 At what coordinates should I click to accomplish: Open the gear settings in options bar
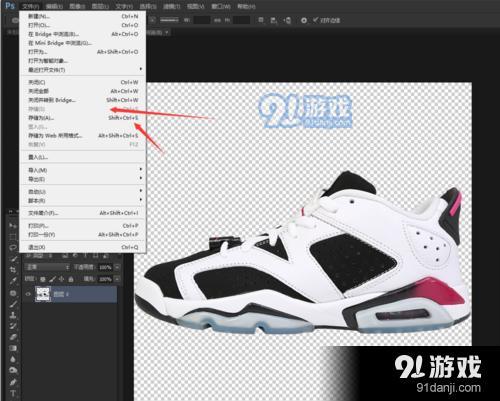pyautogui.click(x=304, y=20)
